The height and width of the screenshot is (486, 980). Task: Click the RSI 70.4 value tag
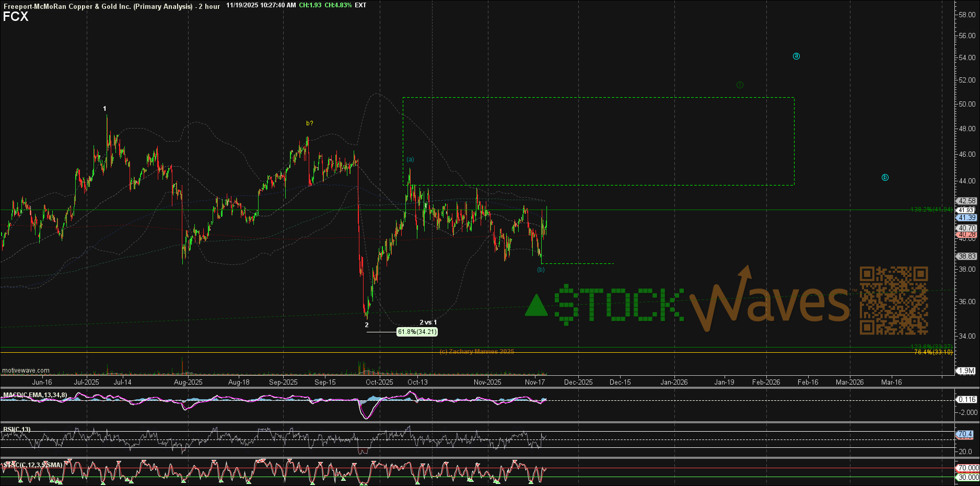[x=965, y=434]
